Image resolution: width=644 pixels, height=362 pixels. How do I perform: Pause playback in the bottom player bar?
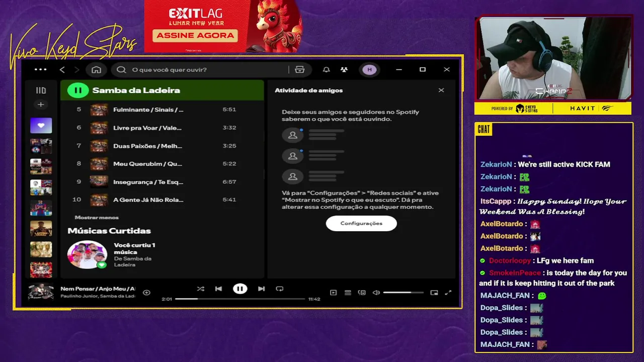click(240, 289)
